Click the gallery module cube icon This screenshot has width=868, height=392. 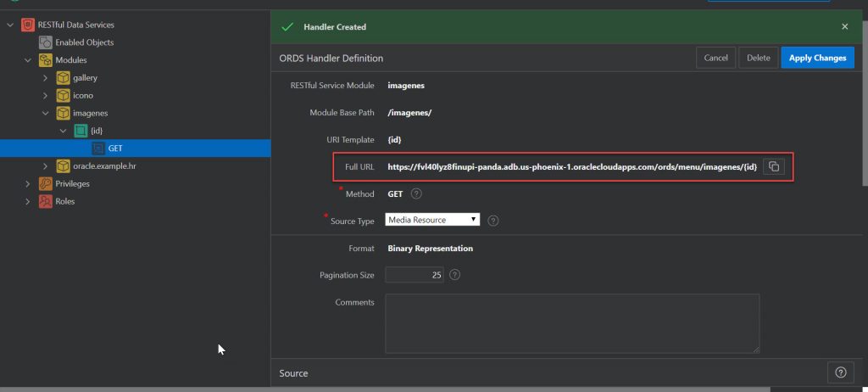pos(63,78)
